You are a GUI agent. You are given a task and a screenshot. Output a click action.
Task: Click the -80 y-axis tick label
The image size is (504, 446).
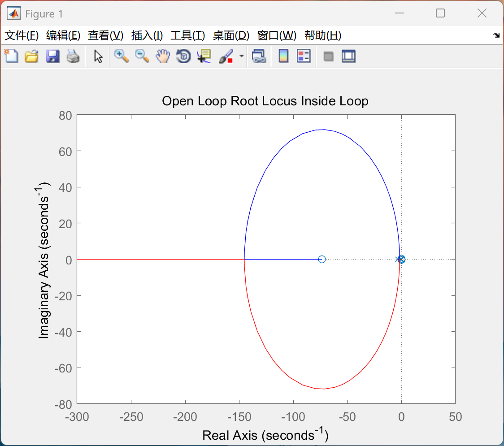(63, 405)
